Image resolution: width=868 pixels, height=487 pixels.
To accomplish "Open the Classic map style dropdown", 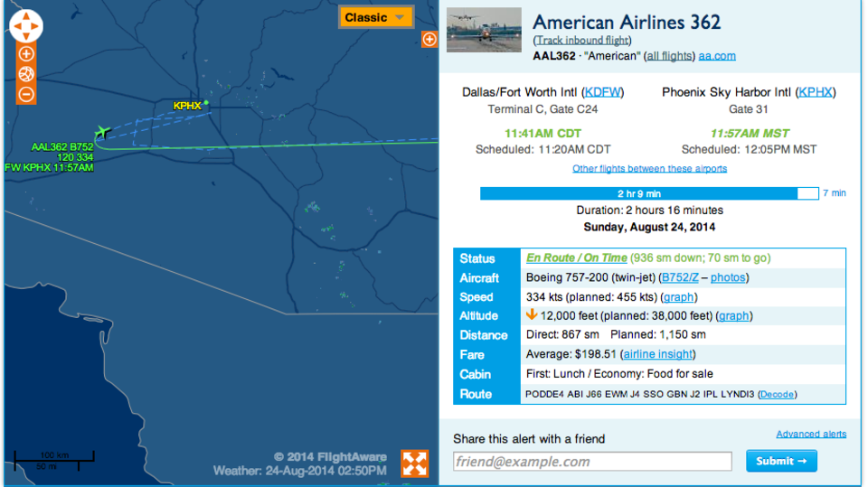I will pyautogui.click(x=375, y=17).
